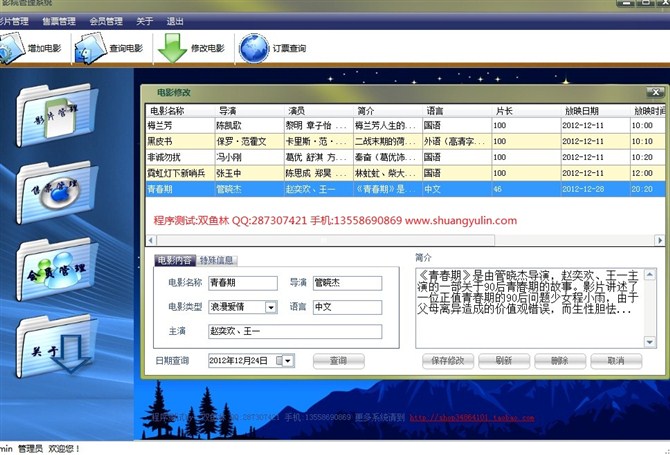Screen dimensions: 670x455
Task: Click the 增加电影 toolbar icon
Action: (12, 48)
